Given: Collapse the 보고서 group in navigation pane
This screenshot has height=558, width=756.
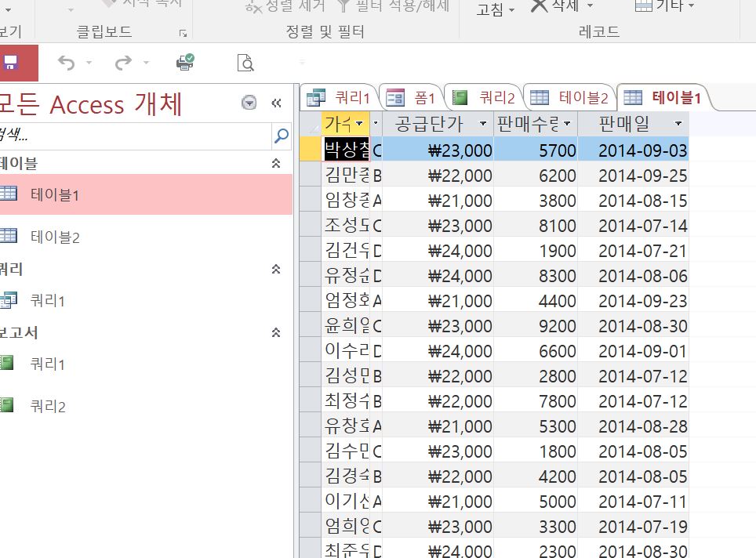Looking at the screenshot, I should click(275, 332).
